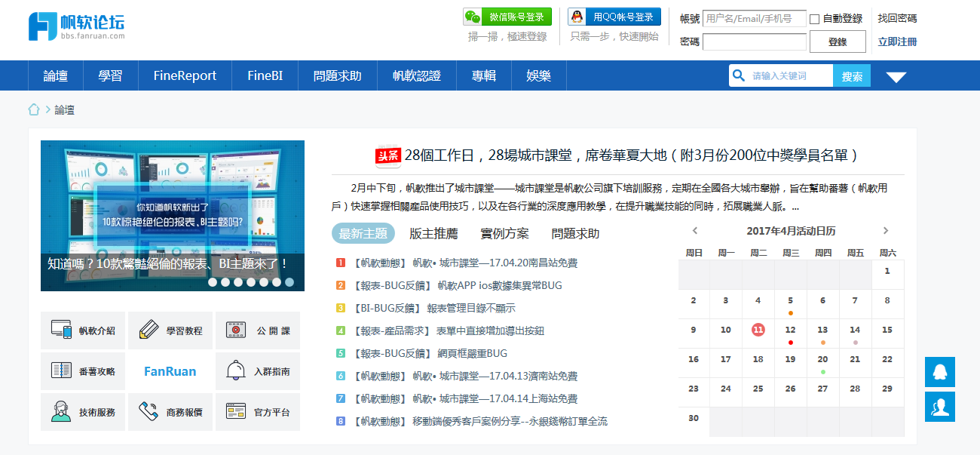The height and width of the screenshot is (455, 980).
Task: Open post 帆軟APP ios數據集異常BUG
Action: pos(500,285)
